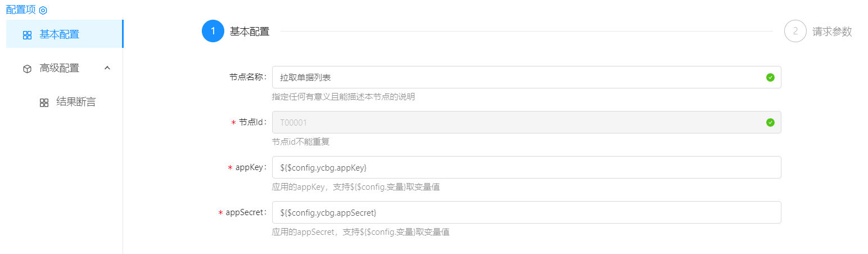Click into the appKey input field
Image resolution: width=868 pixels, height=254 pixels.
coord(526,167)
